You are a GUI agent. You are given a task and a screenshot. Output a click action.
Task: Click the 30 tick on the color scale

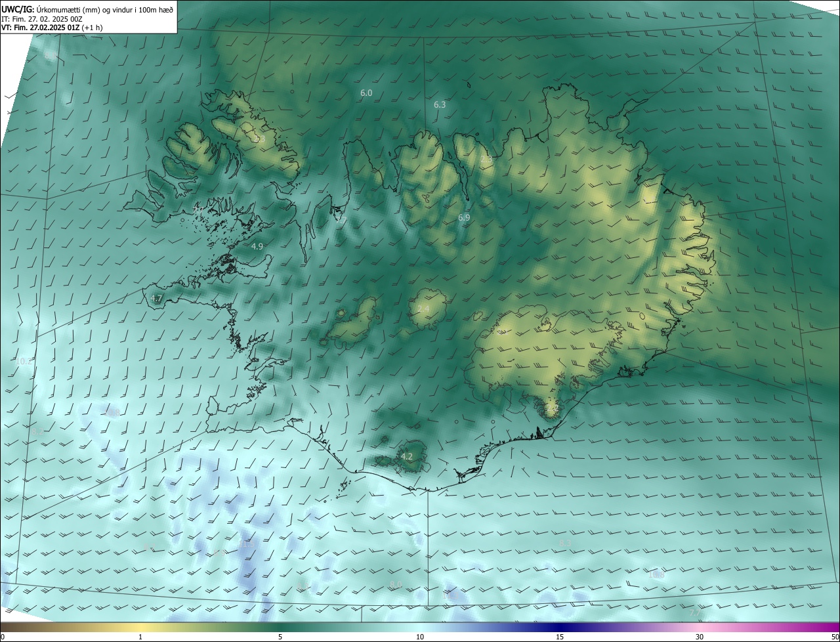700,637
